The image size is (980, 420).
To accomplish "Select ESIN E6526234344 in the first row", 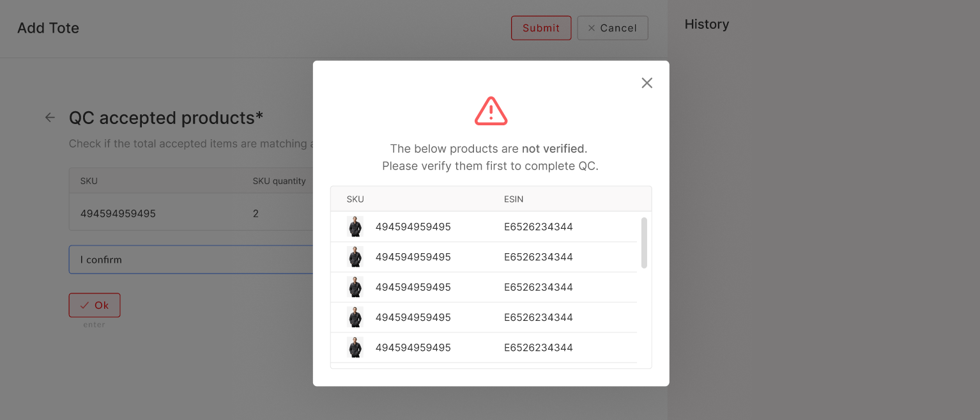I will click(538, 227).
